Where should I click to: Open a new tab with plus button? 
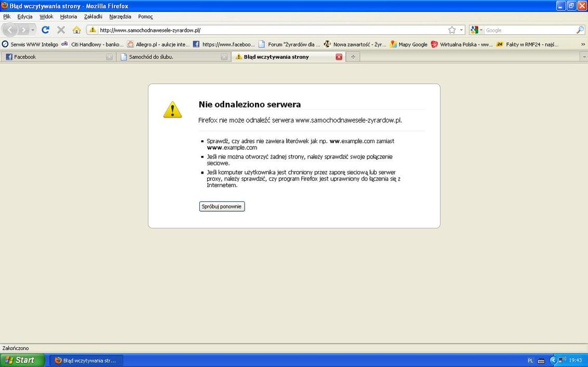tap(353, 57)
